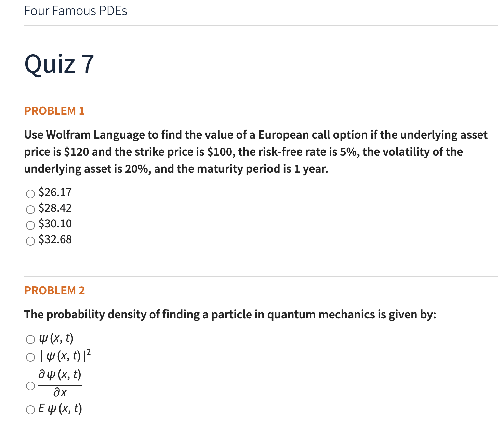This screenshot has width=504, height=429.
Task: Click the PROBLEM 1 heading
Action: point(55,111)
